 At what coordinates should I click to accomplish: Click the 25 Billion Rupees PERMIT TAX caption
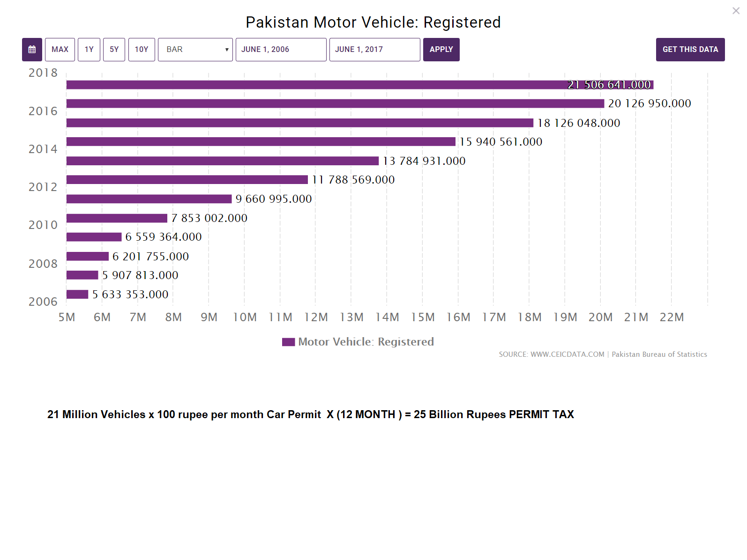(x=494, y=414)
